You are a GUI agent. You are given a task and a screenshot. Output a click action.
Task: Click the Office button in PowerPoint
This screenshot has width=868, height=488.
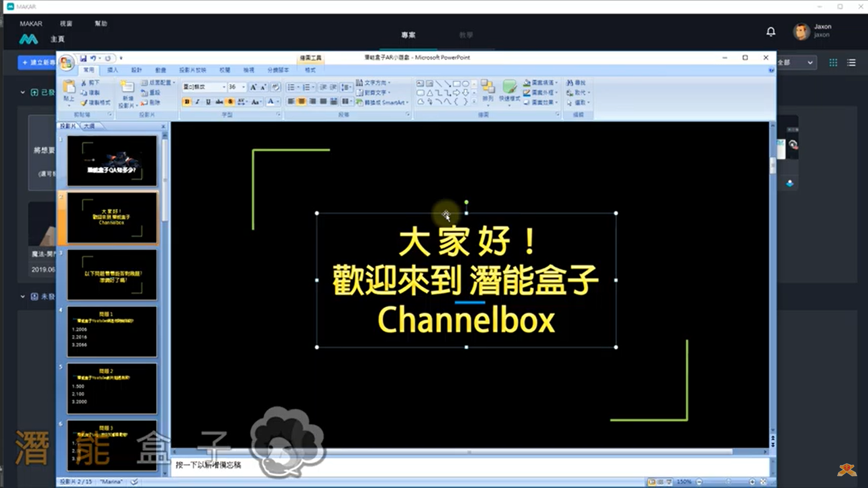coord(66,62)
